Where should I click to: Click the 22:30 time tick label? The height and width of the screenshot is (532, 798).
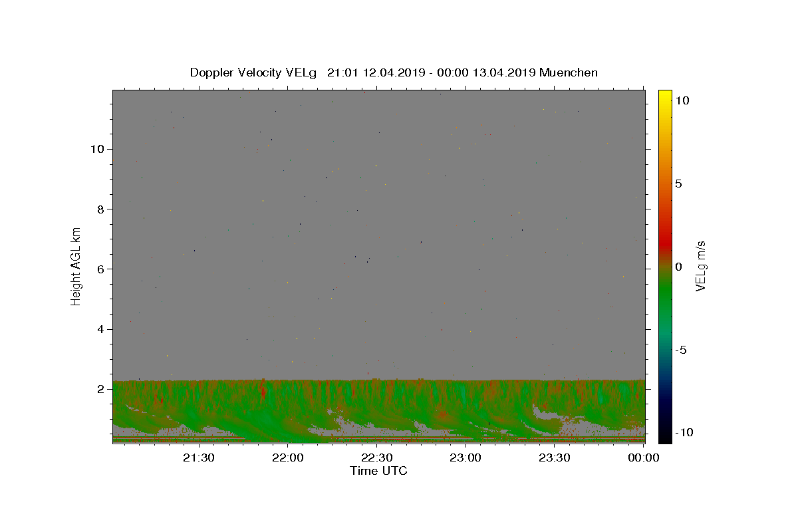(377, 458)
